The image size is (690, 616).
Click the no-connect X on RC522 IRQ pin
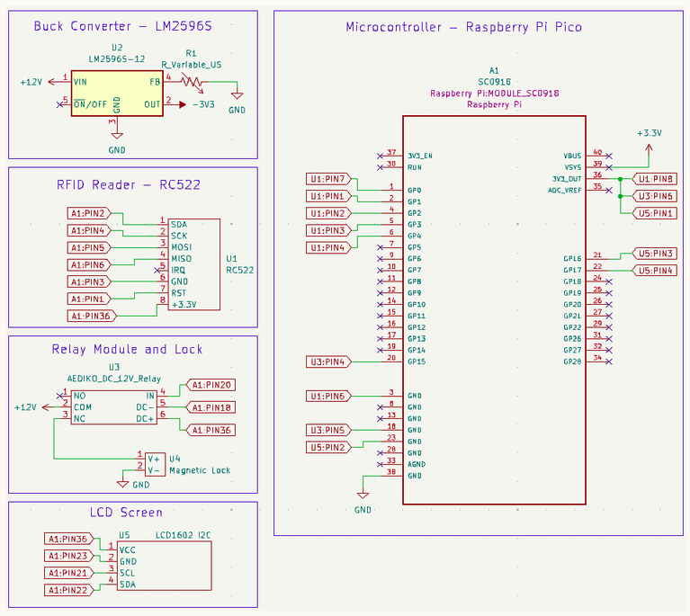point(157,270)
